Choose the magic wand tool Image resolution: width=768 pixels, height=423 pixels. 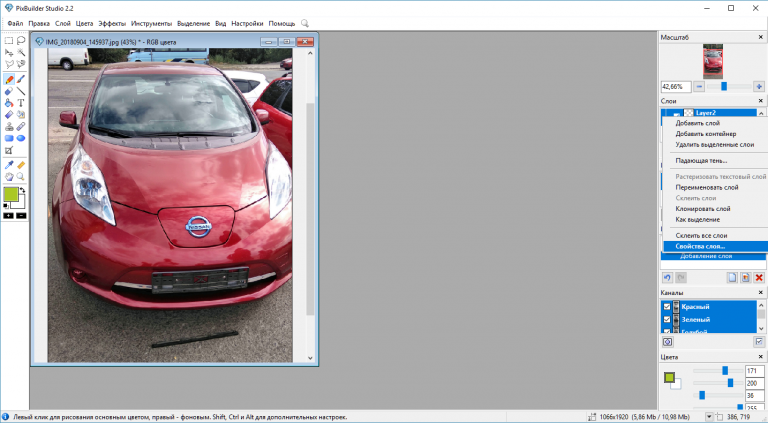(x=21, y=52)
